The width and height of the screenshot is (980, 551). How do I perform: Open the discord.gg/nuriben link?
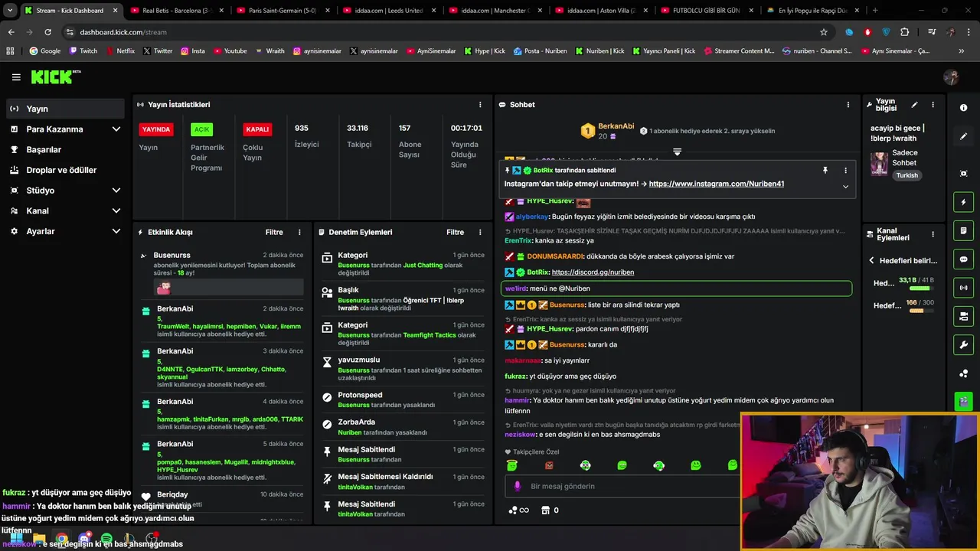593,272
